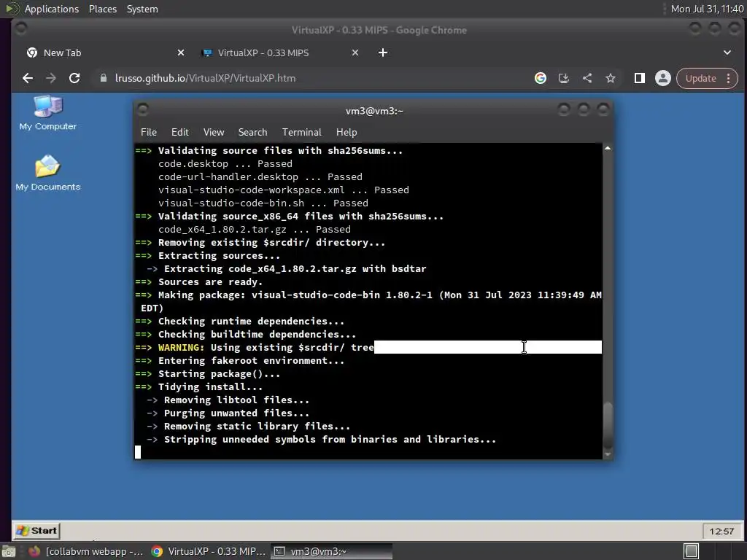Reload the VirtualXP page
Viewport: 747px width, 560px height.
click(74, 78)
